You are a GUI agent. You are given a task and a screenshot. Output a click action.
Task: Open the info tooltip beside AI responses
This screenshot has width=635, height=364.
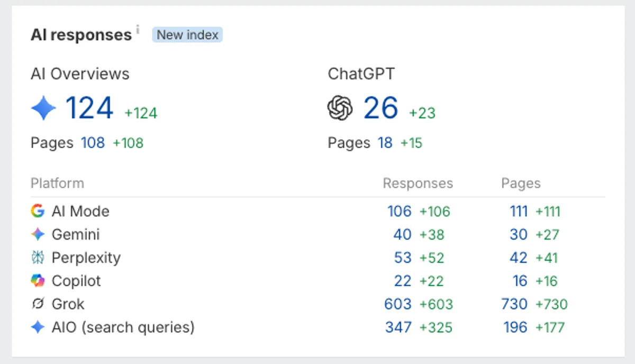click(138, 30)
